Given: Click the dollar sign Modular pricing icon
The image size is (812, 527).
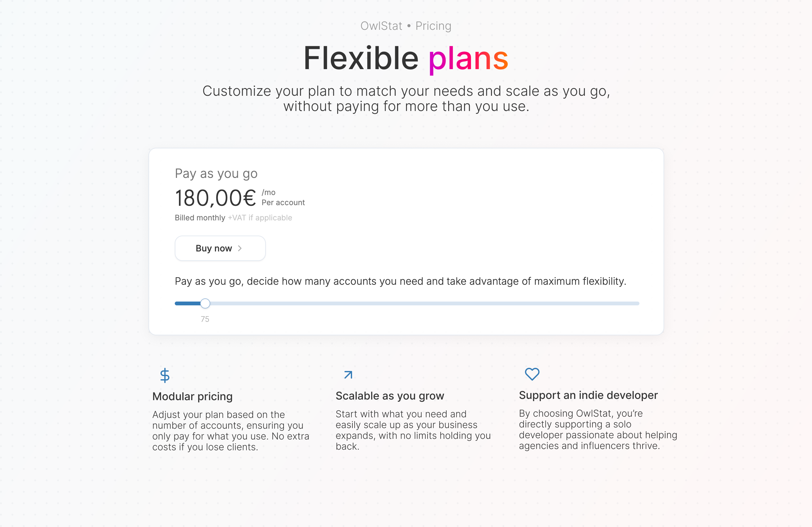Looking at the screenshot, I should [x=165, y=375].
